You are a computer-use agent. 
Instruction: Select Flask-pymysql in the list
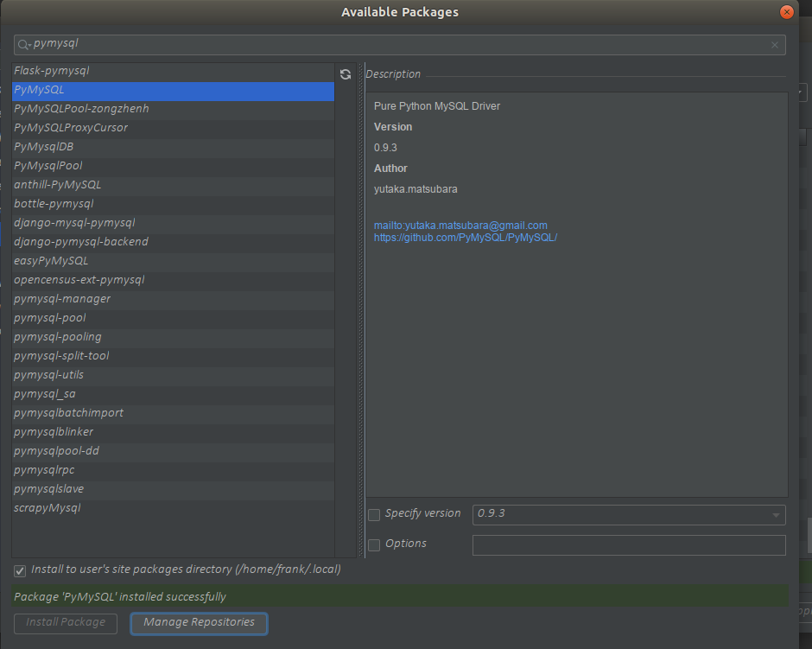click(x=173, y=71)
